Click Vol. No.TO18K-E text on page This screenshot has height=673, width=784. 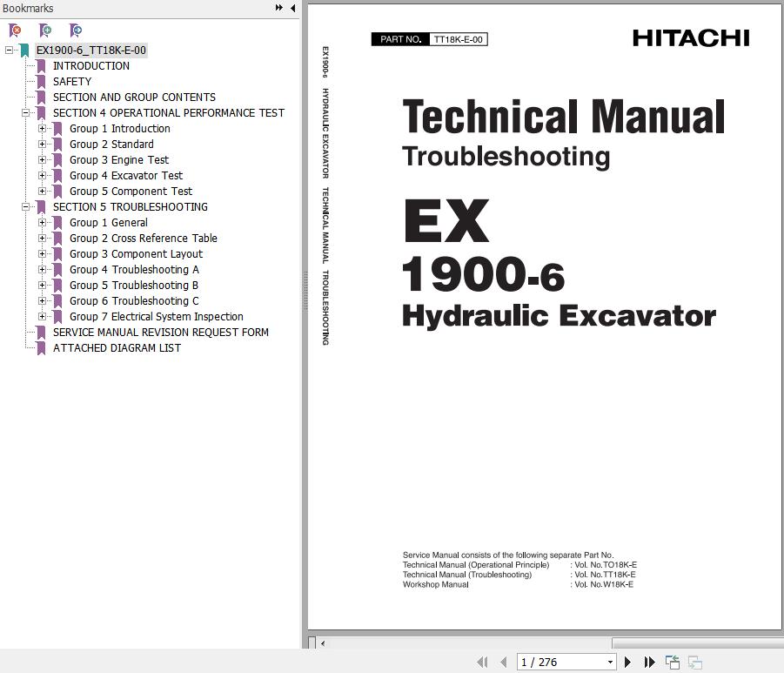tap(606, 565)
